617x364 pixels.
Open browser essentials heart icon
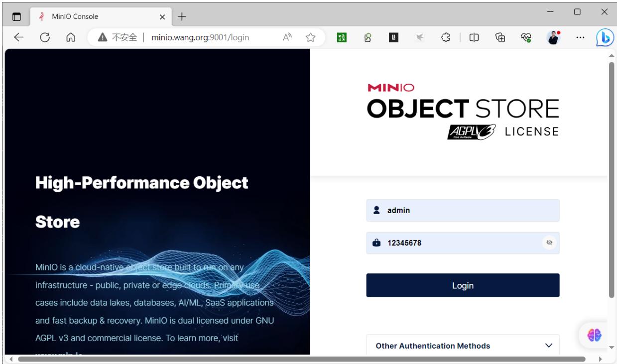point(526,38)
